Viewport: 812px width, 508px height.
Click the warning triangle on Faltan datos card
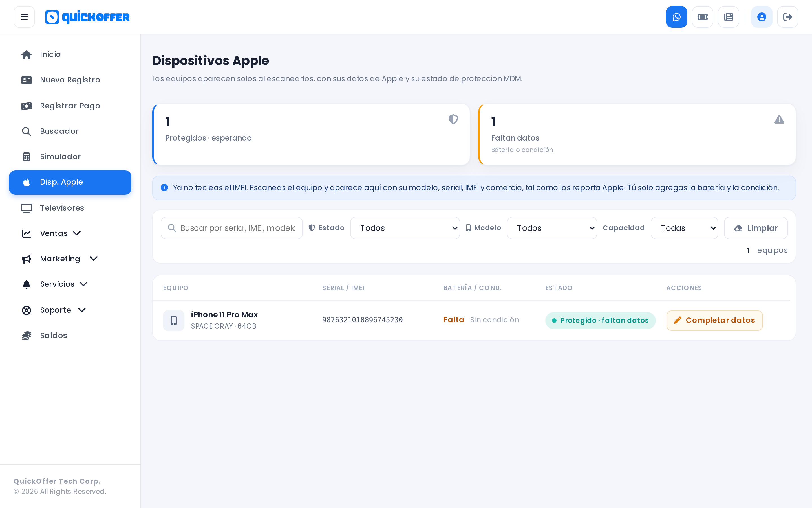tap(779, 119)
